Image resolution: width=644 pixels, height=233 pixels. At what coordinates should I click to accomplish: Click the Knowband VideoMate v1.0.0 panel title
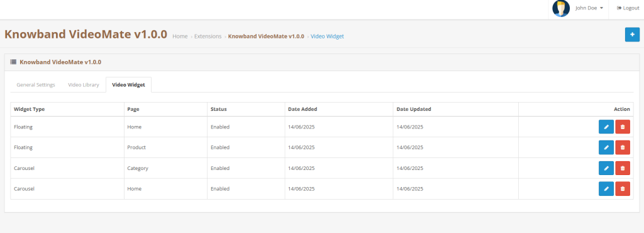pyautogui.click(x=60, y=62)
